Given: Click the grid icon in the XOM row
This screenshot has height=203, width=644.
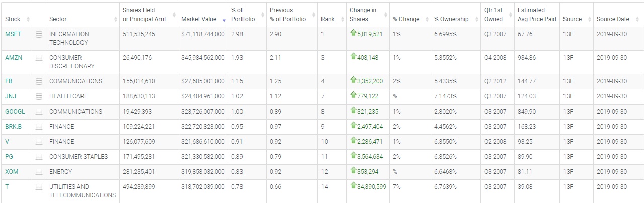Looking at the screenshot, I should click(39, 172).
